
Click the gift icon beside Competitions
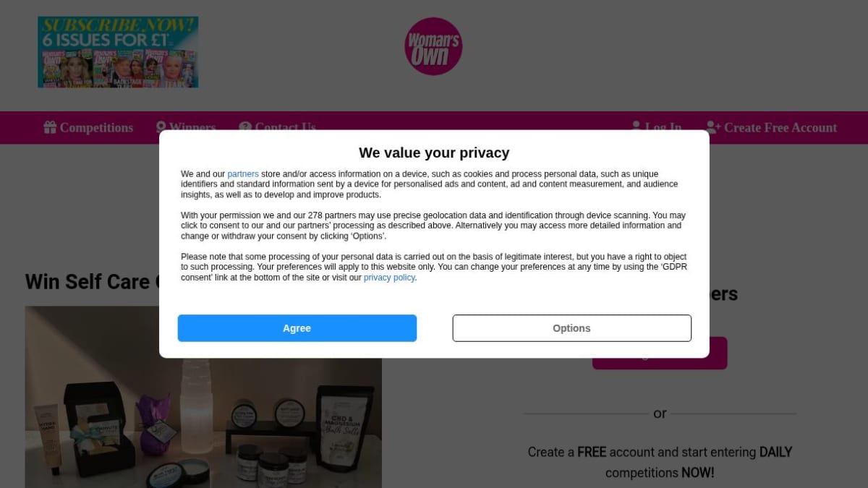click(50, 127)
